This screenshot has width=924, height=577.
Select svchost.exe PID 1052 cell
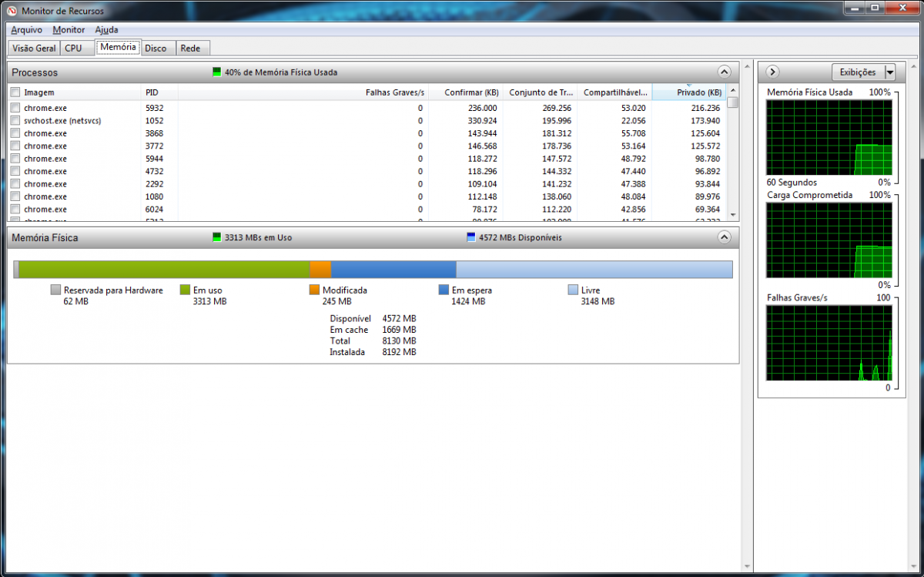coord(153,121)
